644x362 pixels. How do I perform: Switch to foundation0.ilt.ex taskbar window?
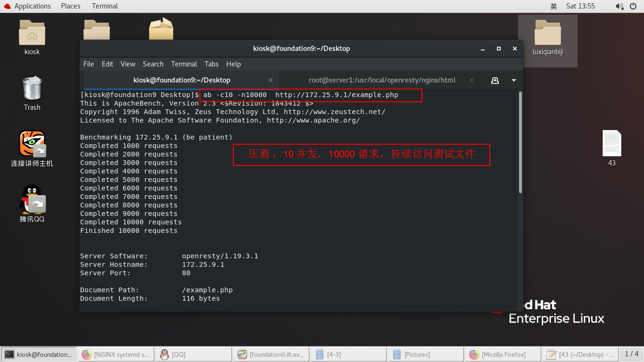pos(271,354)
